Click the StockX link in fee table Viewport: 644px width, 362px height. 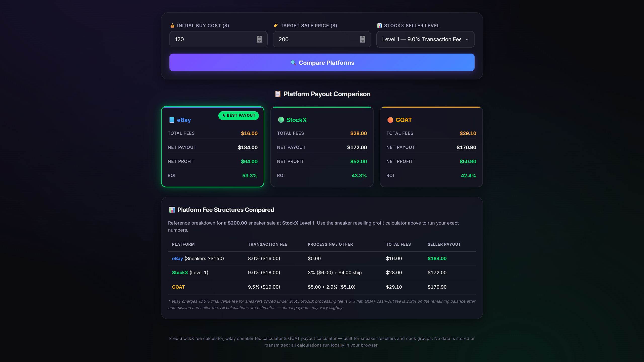pyautogui.click(x=180, y=273)
